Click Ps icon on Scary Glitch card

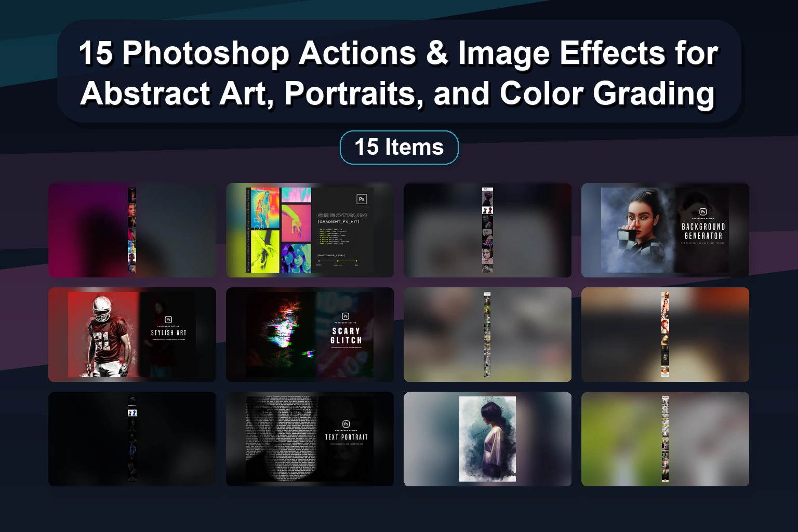coord(346,316)
